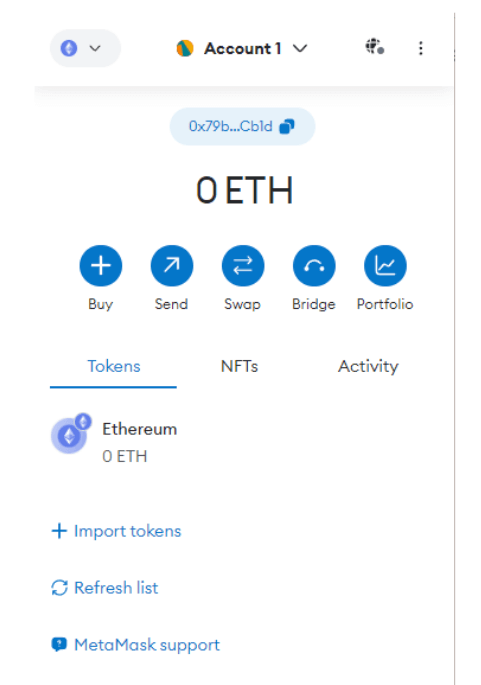Viewport: 481px width, 685px height.
Task: Open the Bridge icon button
Action: click(314, 266)
